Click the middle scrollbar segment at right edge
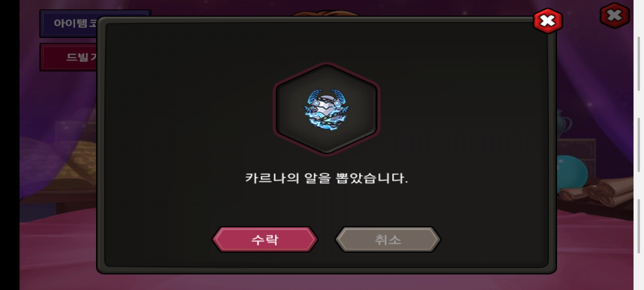The image size is (644, 290). tap(639, 145)
